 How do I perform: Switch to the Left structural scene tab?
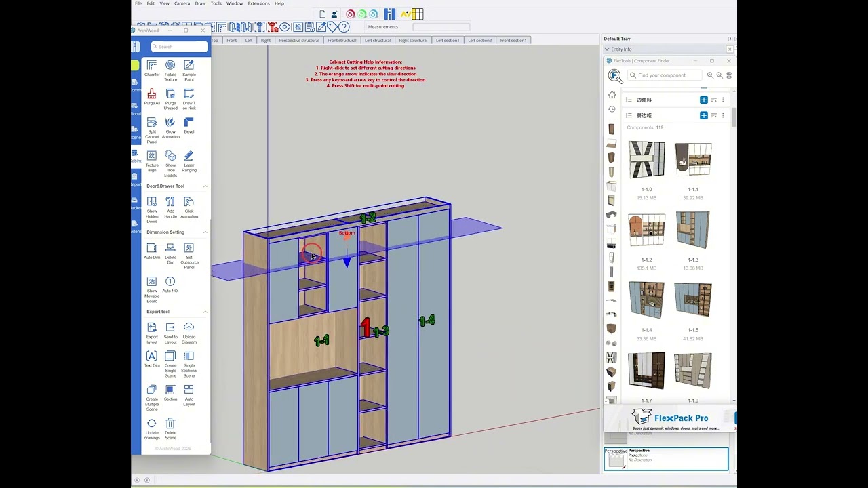point(378,41)
